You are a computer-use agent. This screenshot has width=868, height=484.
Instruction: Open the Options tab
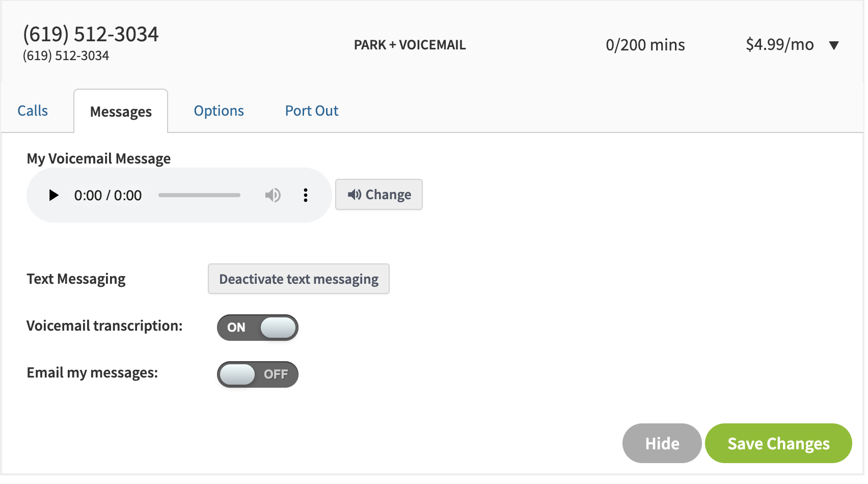219,111
